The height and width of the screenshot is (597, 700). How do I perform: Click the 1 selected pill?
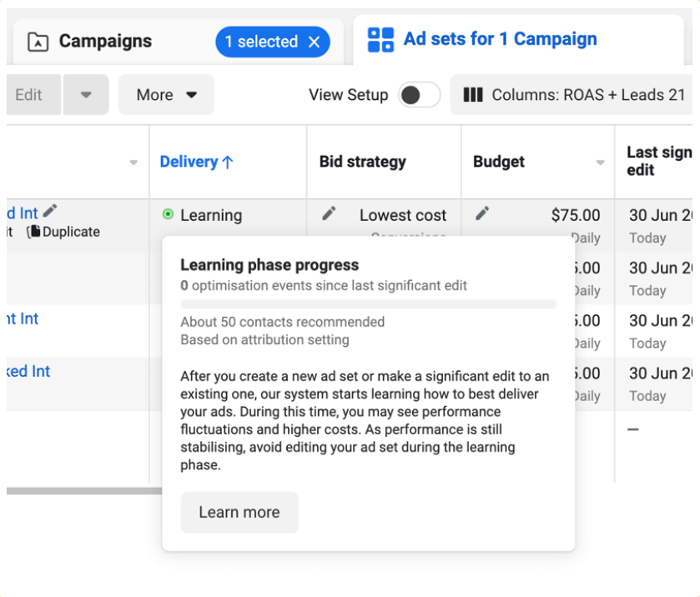(272, 42)
